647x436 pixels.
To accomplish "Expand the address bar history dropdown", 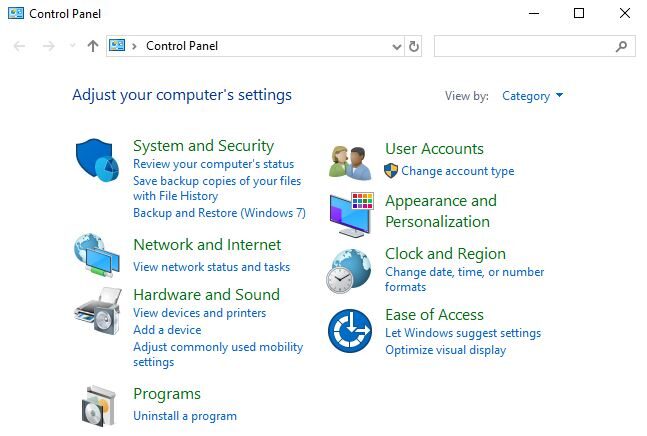I will (396, 46).
